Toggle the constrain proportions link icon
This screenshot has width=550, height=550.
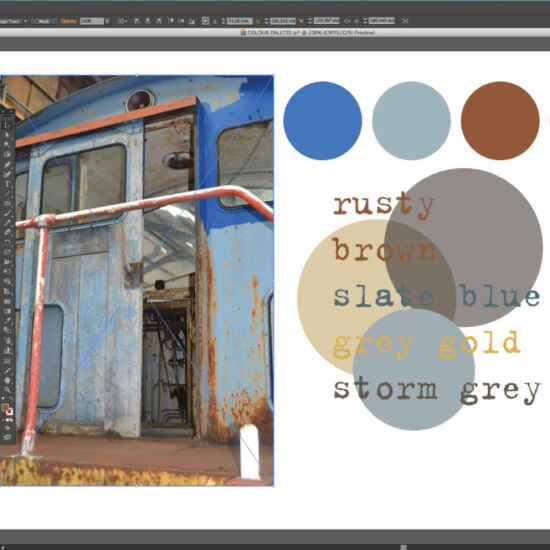coord(347,21)
